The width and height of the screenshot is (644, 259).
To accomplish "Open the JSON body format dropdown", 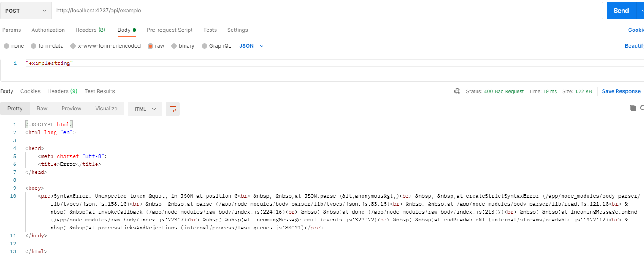I will coord(252,46).
